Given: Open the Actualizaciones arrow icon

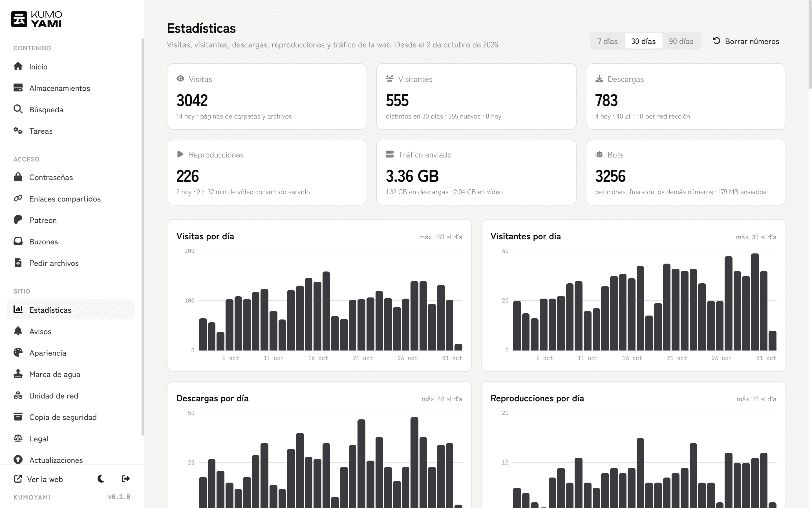Looking at the screenshot, I should [x=18, y=460].
